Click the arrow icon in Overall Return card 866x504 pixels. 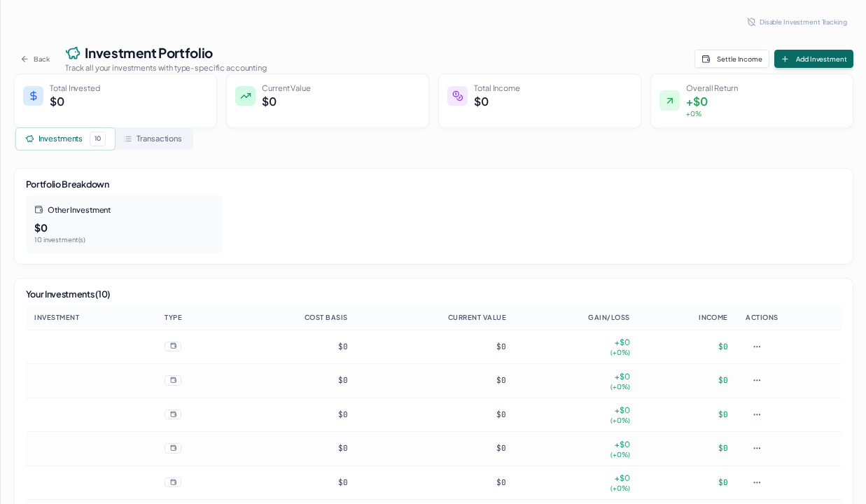669,100
